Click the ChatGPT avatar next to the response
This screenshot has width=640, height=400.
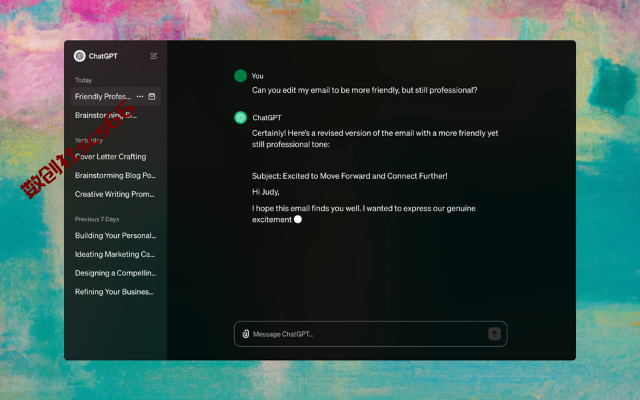pos(240,118)
